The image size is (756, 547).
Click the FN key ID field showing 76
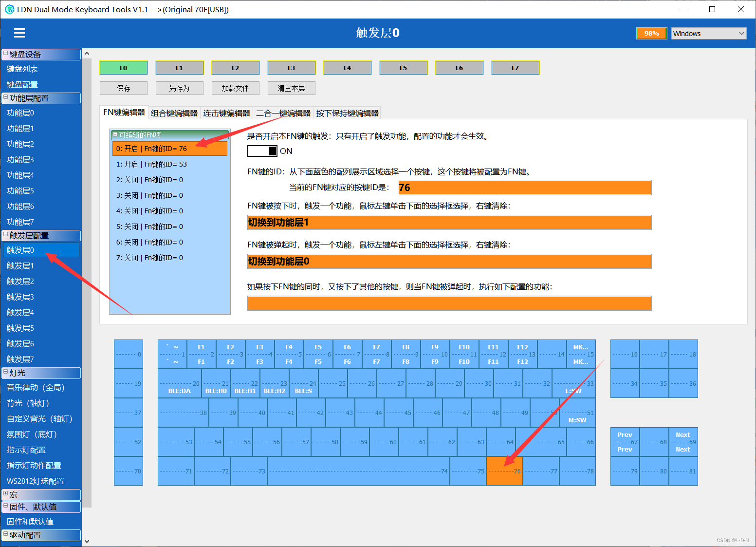[525, 188]
